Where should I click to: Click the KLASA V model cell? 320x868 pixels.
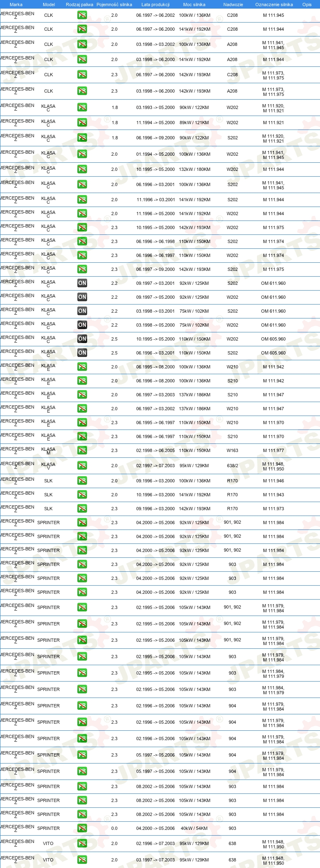click(x=48, y=466)
